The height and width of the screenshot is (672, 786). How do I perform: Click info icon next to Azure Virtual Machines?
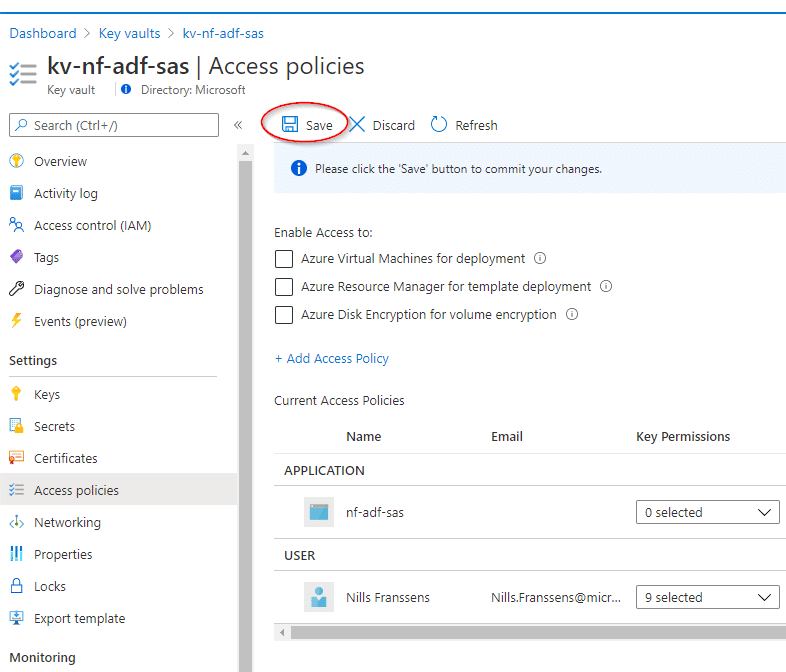tap(540, 258)
